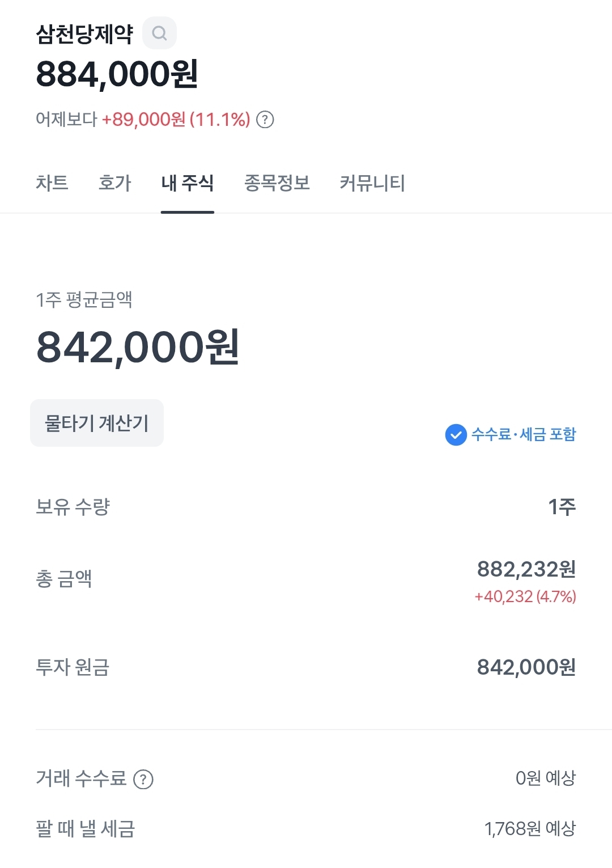This screenshot has width=612, height=868.
Task: Toggle the 수수료·세금 포함 checkmark
Action: click(456, 435)
